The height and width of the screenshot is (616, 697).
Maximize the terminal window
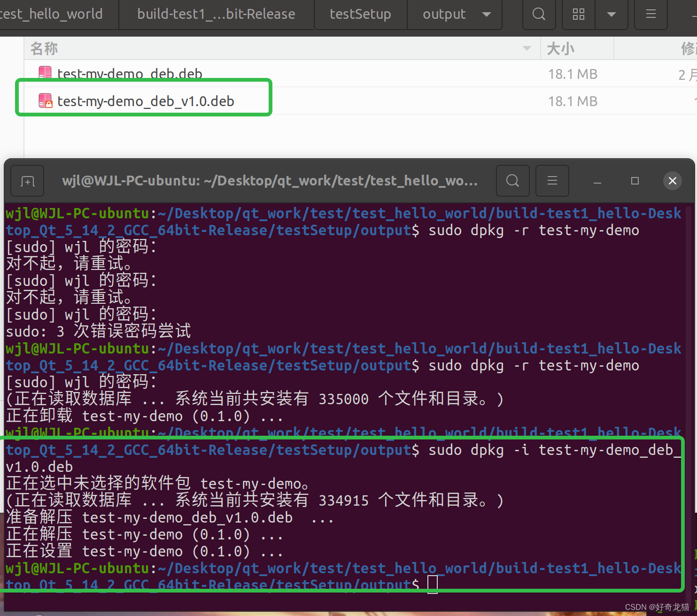click(x=635, y=181)
